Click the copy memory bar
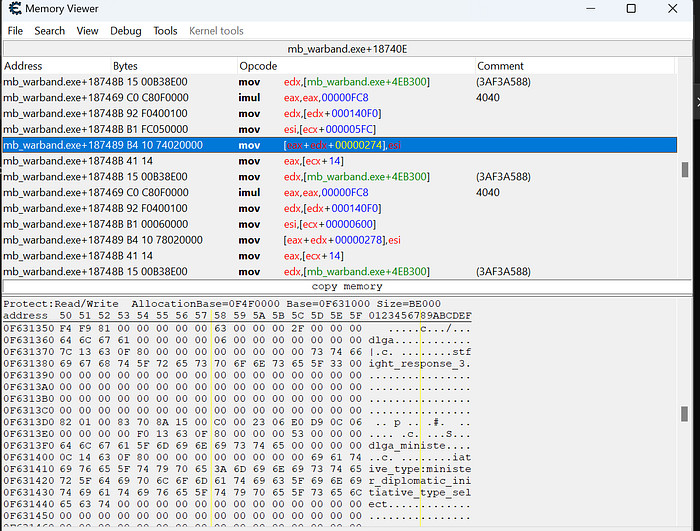The width and height of the screenshot is (700, 531). click(347, 286)
